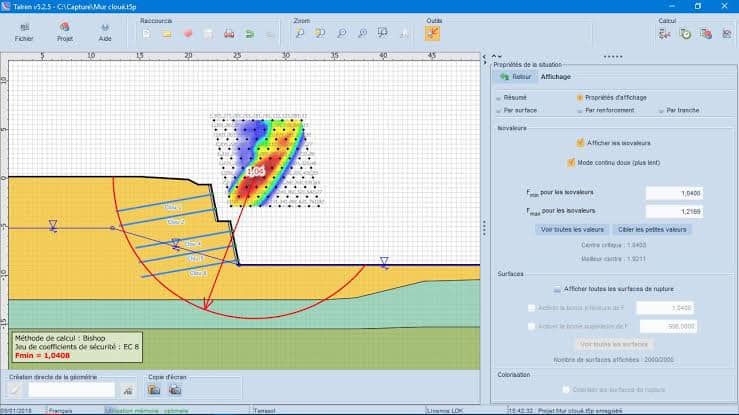739x415 pixels.
Task: Click the water table marker on left side
Action: tap(53, 226)
